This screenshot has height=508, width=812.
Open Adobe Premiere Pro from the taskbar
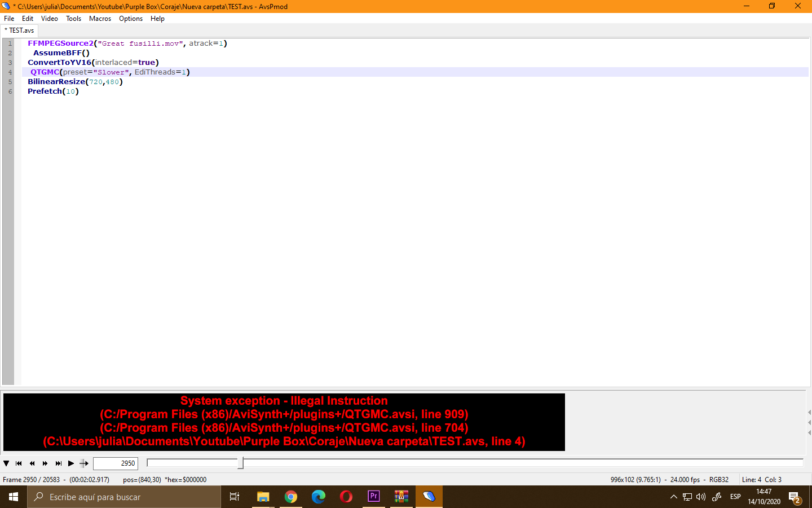point(373,497)
